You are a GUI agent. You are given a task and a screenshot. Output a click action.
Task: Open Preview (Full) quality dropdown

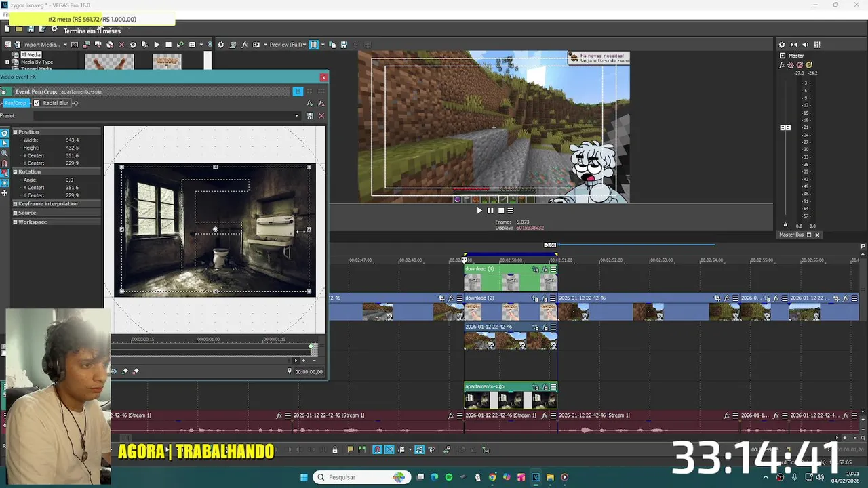pyautogui.click(x=289, y=45)
